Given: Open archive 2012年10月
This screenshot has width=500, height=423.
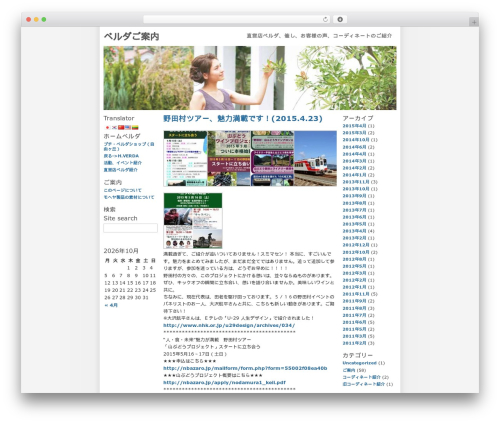Looking at the screenshot, I should tap(356, 252).
